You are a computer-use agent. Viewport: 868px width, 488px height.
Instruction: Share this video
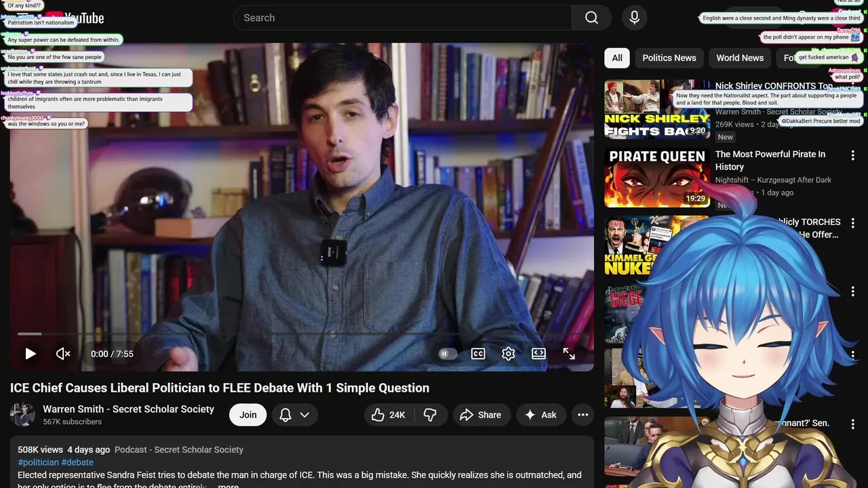pos(480,415)
